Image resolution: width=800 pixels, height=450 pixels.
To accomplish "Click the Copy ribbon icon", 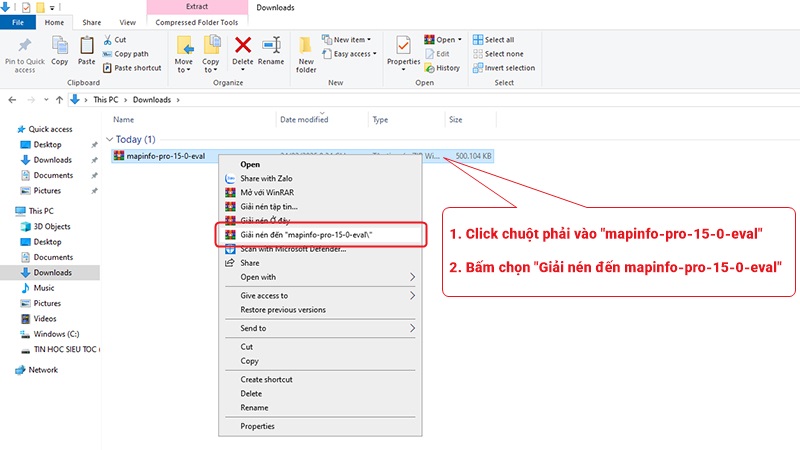I will tap(60, 45).
